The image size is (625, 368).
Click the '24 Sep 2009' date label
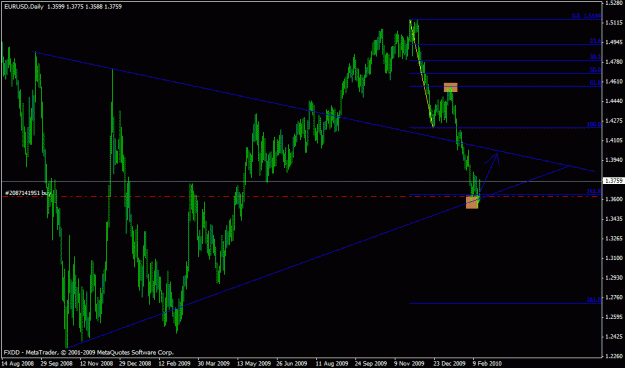coord(371,364)
